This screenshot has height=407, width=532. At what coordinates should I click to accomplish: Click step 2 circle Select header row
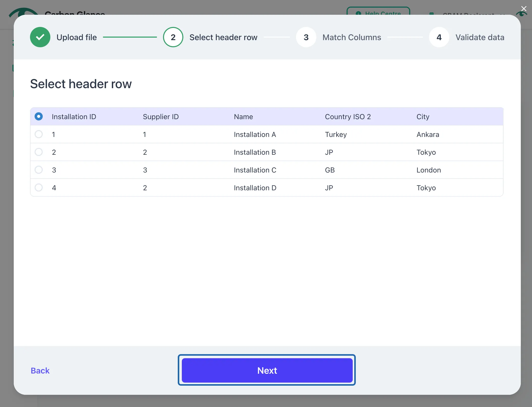point(173,37)
